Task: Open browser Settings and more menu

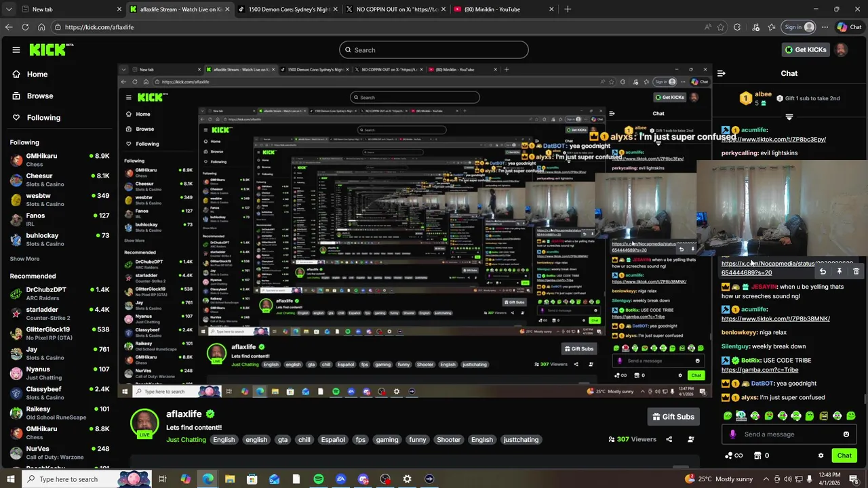Action: click(x=825, y=27)
